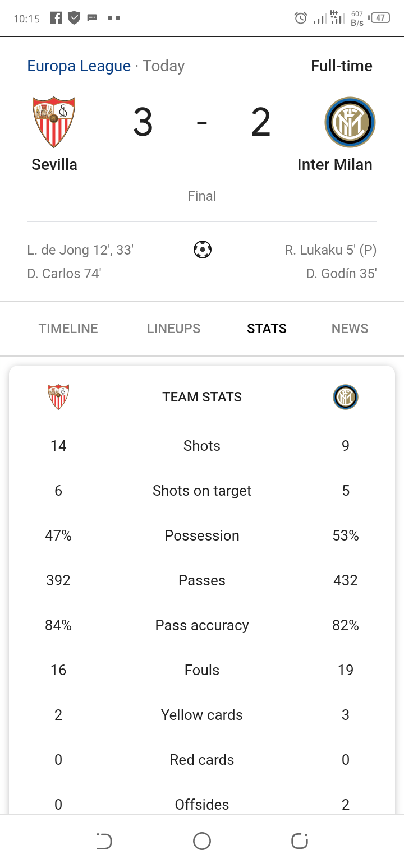Tap the alarm clock status icon
Image resolution: width=404 pixels, height=868 pixels.
coord(301,18)
